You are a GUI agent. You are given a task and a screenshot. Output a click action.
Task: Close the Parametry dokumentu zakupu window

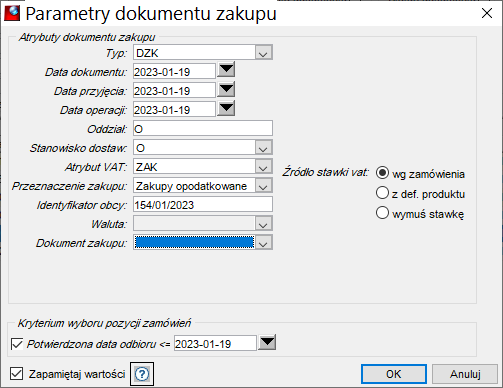[487, 13]
